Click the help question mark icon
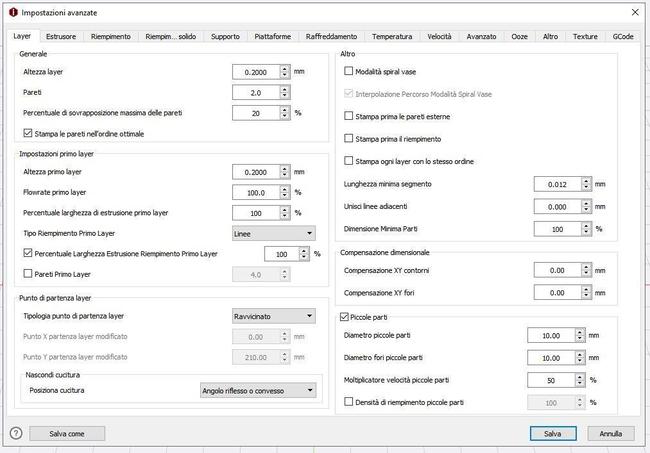 coord(16,433)
